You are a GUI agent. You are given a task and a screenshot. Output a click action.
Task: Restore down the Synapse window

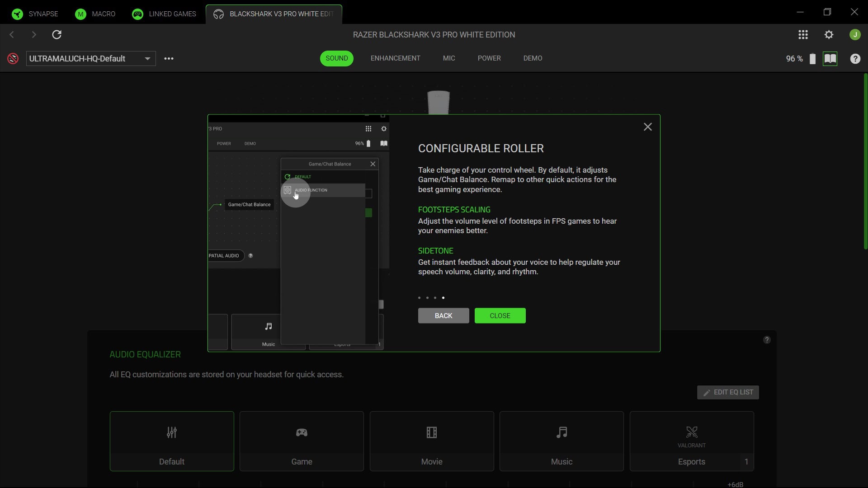point(827,12)
